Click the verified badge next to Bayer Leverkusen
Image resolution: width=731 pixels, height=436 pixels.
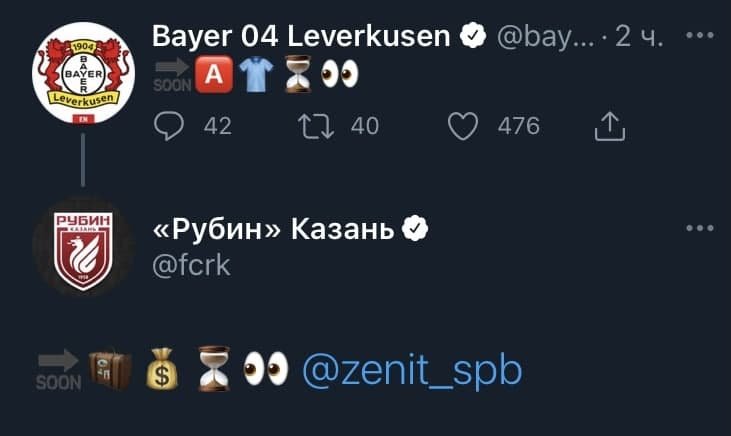click(x=472, y=38)
